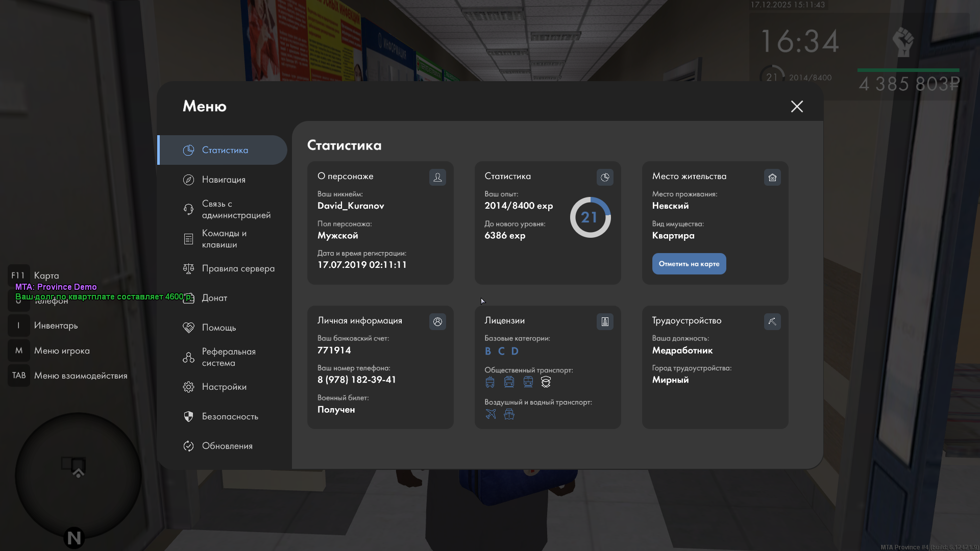Click the airplane license icon
Screen dimensions: 980x551
click(491, 414)
